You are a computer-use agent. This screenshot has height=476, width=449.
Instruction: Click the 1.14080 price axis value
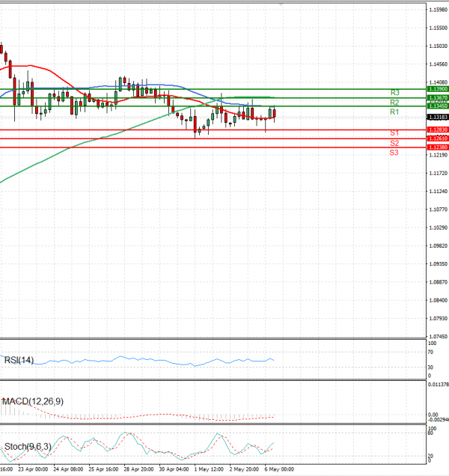coord(439,82)
